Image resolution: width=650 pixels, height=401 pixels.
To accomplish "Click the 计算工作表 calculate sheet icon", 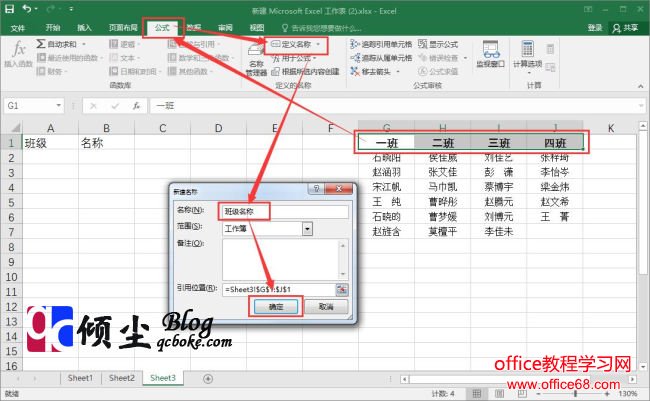I will (x=550, y=67).
